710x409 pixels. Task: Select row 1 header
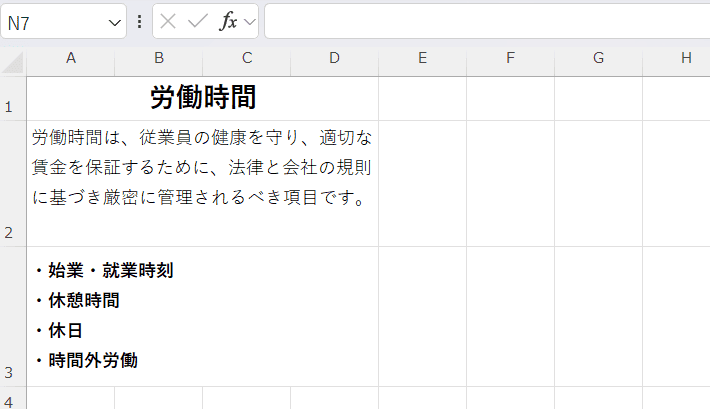coord(12,99)
